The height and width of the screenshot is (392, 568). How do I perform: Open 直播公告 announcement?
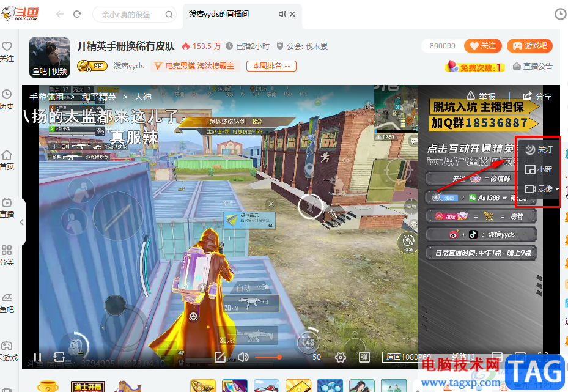(533, 66)
